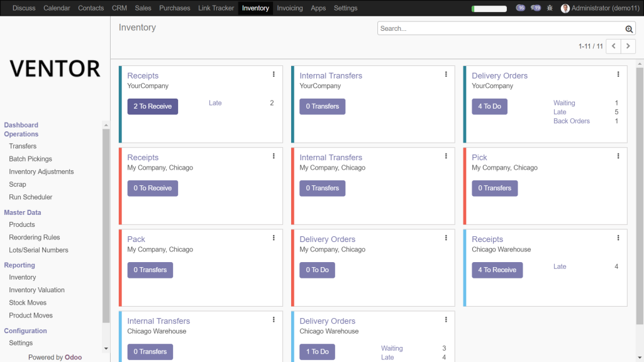Open the Invoicing menu
Viewport: 644px width, 362px height.
pyautogui.click(x=289, y=8)
